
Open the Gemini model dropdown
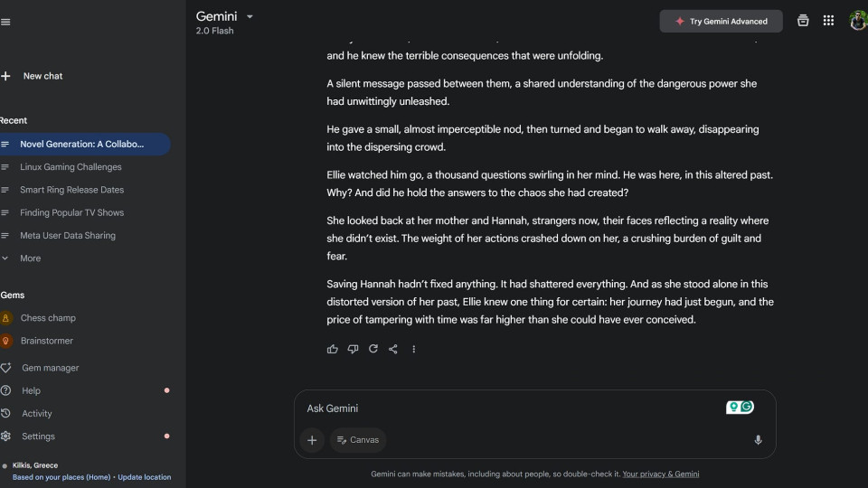(250, 16)
